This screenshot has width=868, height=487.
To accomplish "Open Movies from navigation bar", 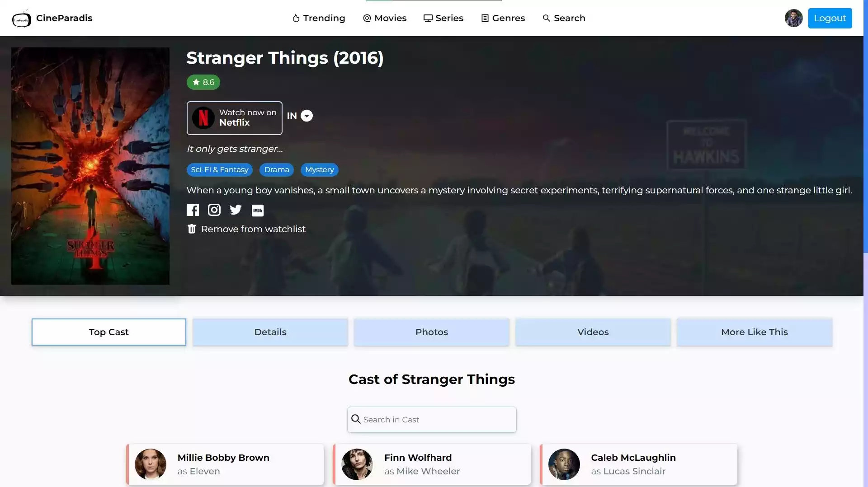I will click(385, 18).
